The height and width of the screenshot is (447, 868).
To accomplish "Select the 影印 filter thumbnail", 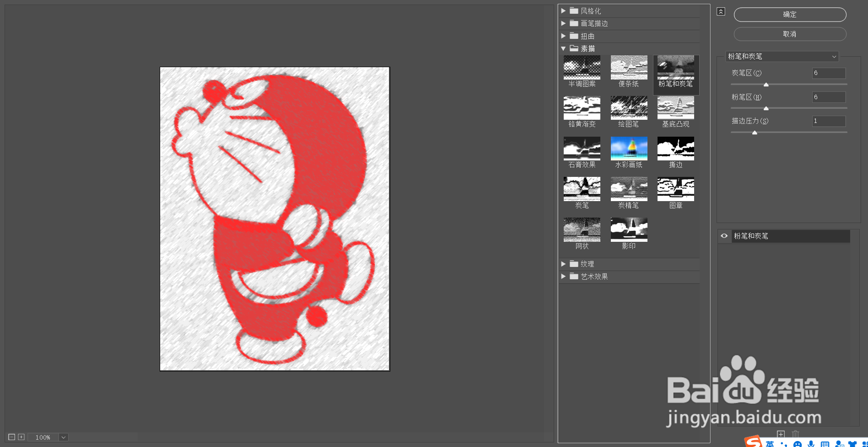I will (629, 230).
